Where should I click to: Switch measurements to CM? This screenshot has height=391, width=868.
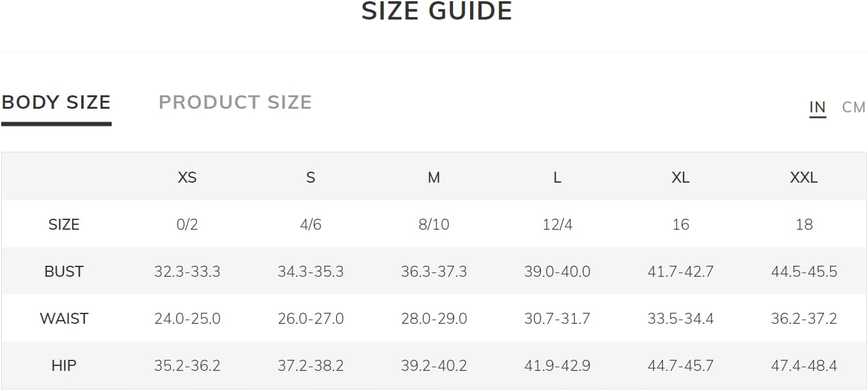[x=853, y=108]
